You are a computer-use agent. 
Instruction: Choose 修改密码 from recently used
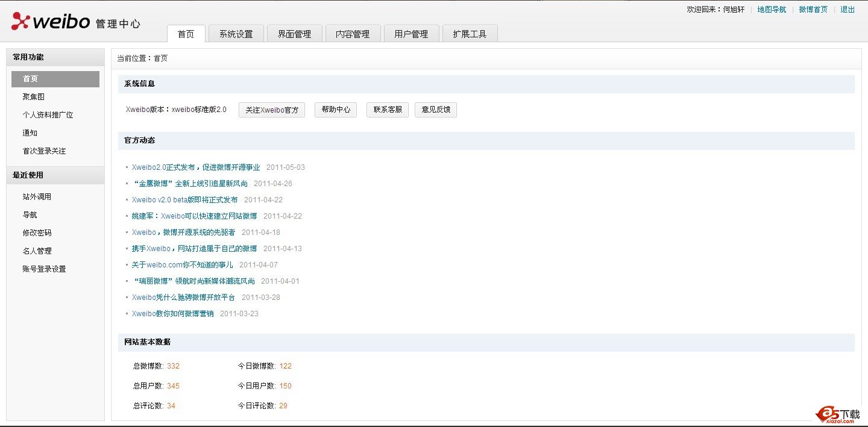tap(37, 233)
